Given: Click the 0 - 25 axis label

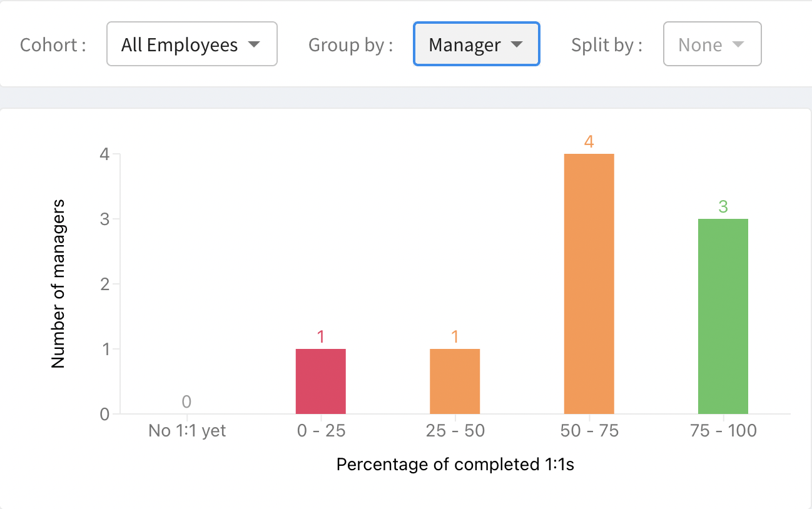Looking at the screenshot, I should pos(320,431).
